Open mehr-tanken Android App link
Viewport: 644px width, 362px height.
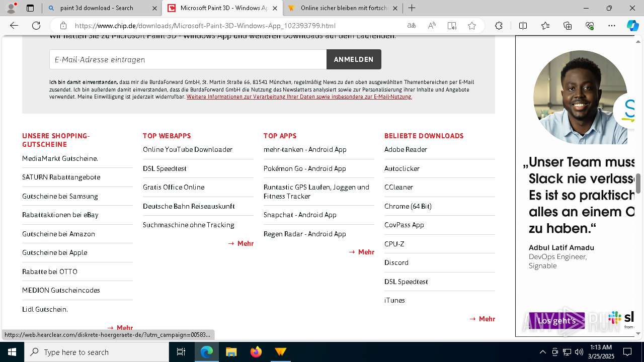(305, 149)
